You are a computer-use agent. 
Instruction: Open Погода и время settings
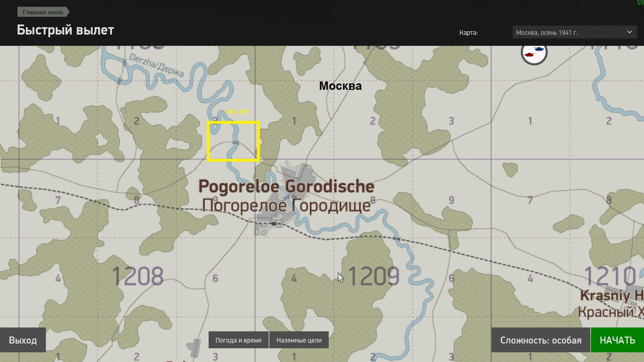pyautogui.click(x=238, y=340)
